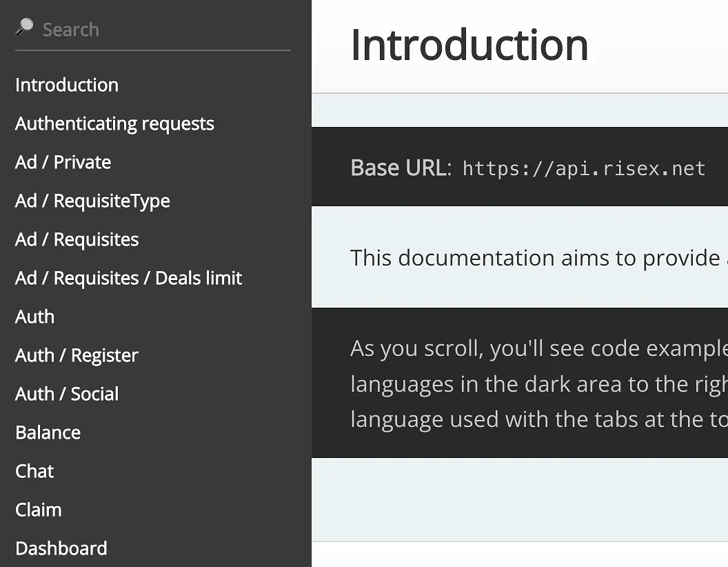Open Auth / Register in sidebar
The image size is (728, 567).
(77, 355)
